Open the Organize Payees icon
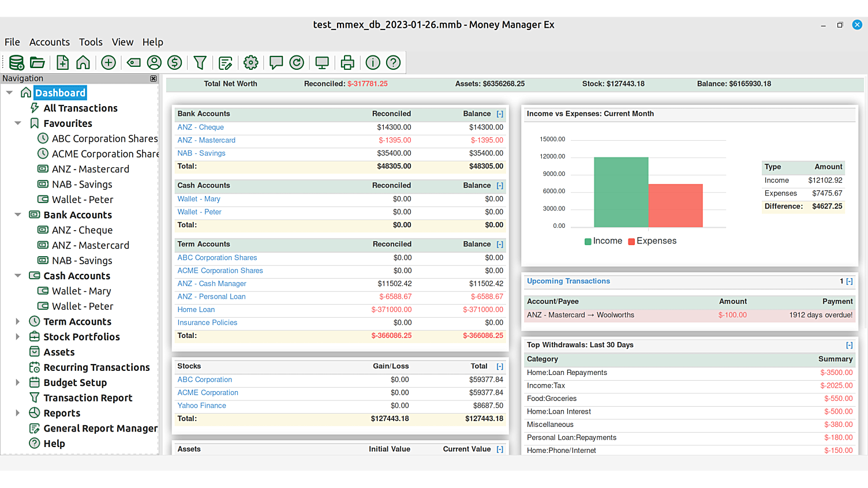This screenshot has width=868, height=488. tap(155, 62)
